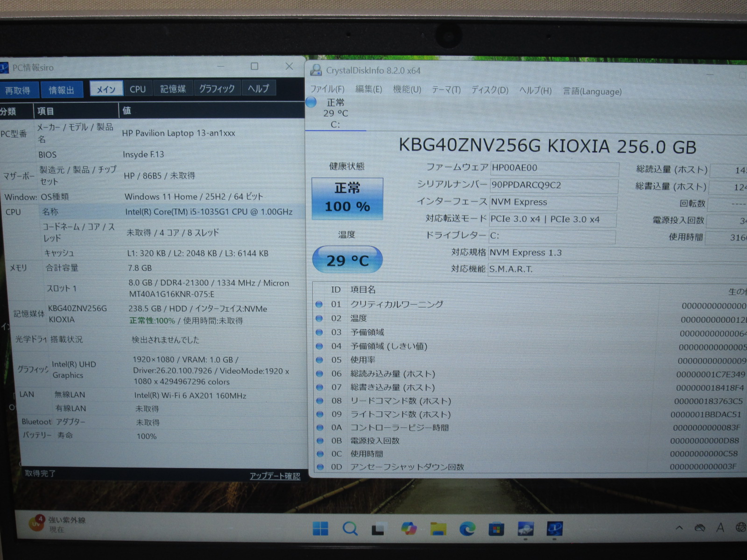The height and width of the screenshot is (560, 747).
Task: Open the ディスク(D) menu
Action: tap(489, 90)
